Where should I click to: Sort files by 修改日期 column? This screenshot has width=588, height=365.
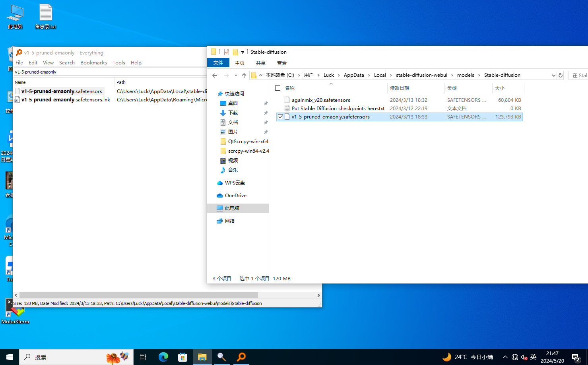[x=416, y=88]
